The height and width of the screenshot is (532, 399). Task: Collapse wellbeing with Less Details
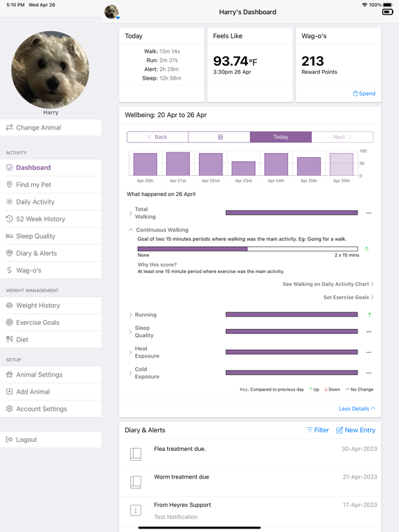(x=357, y=409)
